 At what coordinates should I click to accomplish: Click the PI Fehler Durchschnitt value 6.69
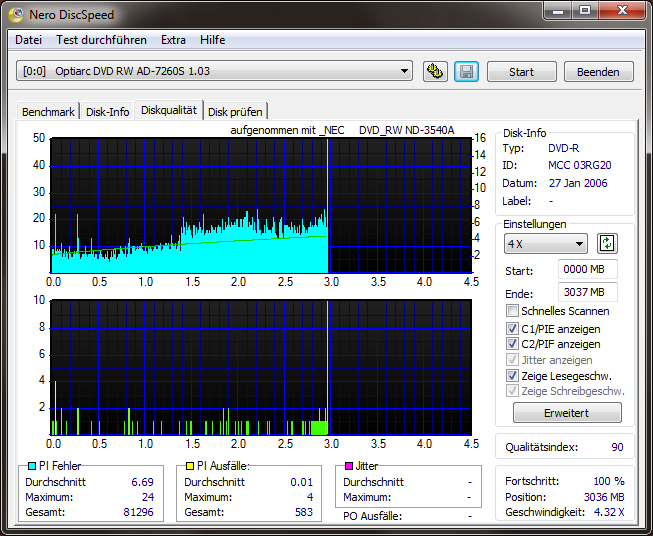142,482
